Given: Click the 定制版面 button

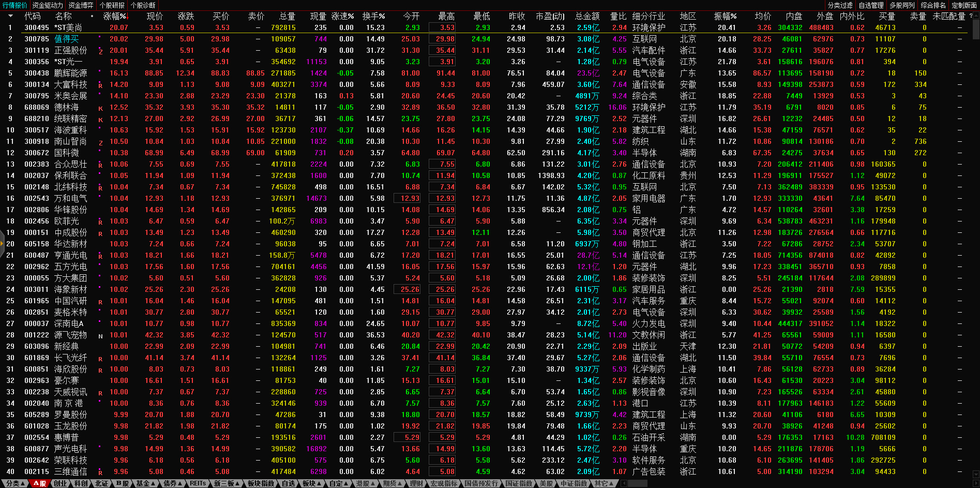Looking at the screenshot, I should (964, 5).
